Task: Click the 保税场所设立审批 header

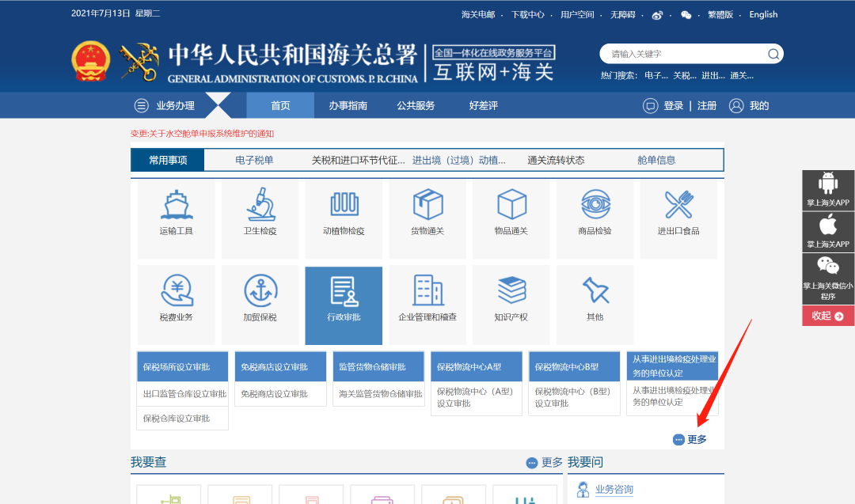Action: [183, 366]
